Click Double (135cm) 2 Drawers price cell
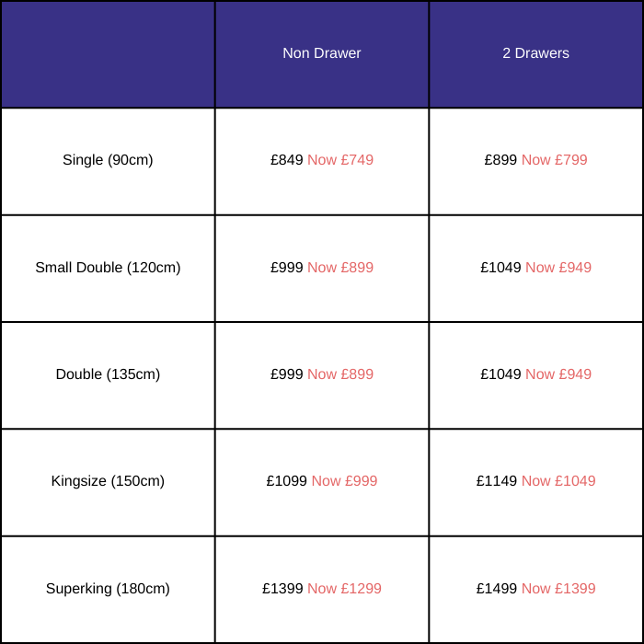This screenshot has width=644, height=644. (535, 374)
